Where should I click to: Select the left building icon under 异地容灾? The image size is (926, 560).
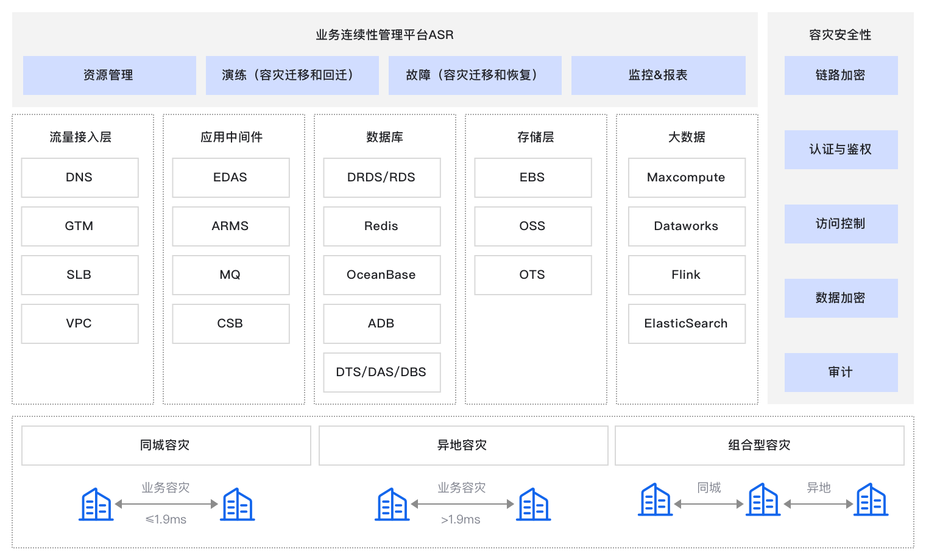click(x=392, y=505)
